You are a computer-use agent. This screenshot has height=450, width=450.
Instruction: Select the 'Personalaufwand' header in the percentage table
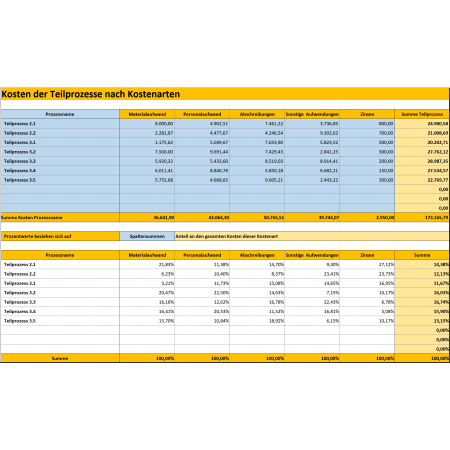point(202,255)
